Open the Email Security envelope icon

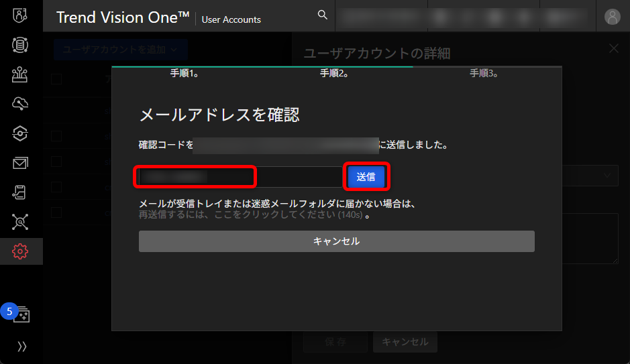[x=19, y=163]
